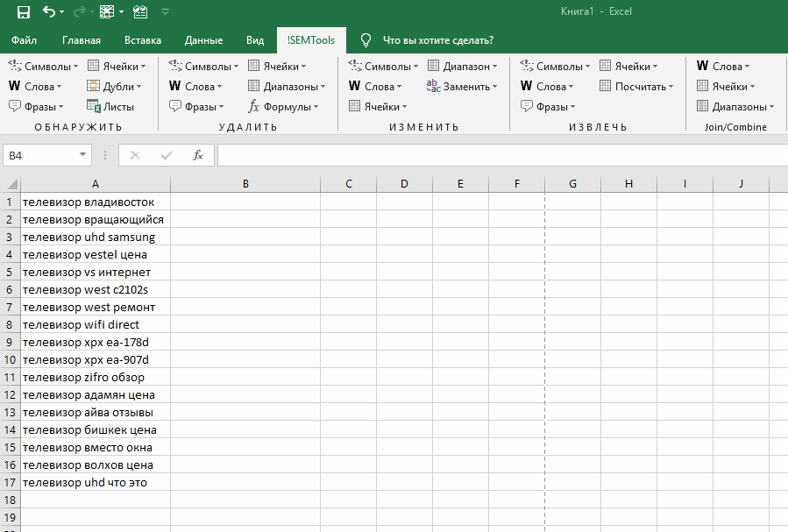This screenshot has height=532, width=788.
Task: Click Ячейки grid icon in Join/Combine group
Action: [703, 86]
